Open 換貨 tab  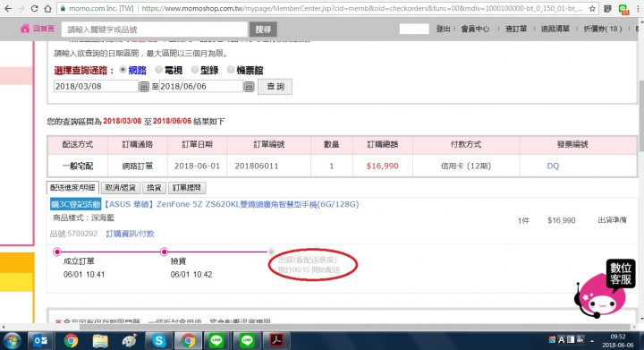click(x=154, y=188)
